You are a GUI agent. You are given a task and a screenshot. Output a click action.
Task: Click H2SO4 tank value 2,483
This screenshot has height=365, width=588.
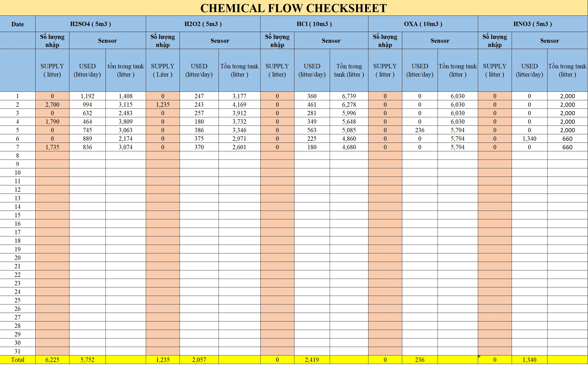tap(126, 113)
